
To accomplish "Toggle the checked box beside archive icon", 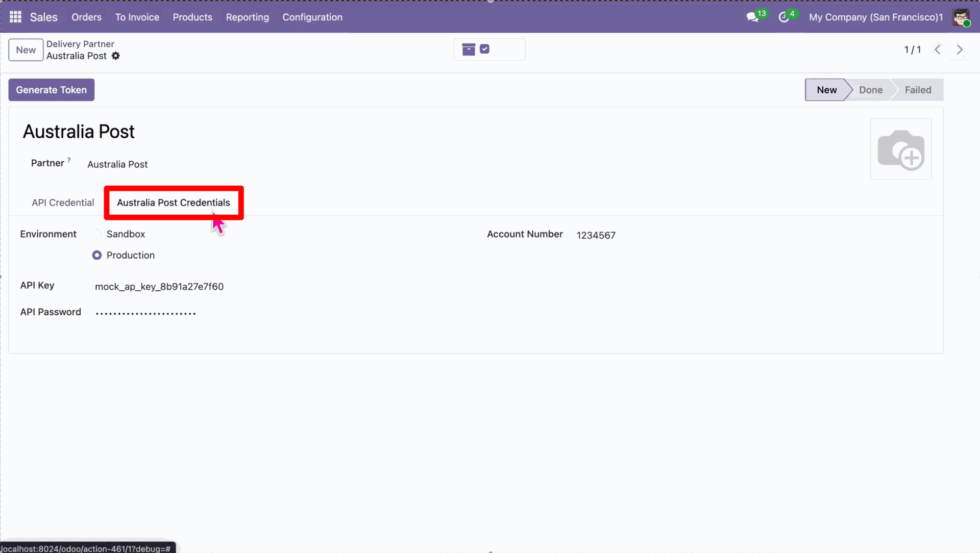I will click(485, 49).
